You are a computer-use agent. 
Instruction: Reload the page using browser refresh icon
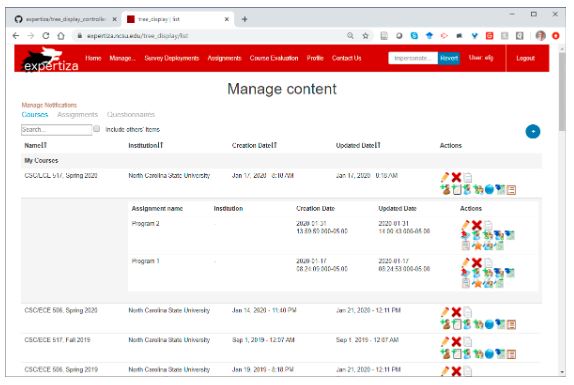tap(46, 36)
